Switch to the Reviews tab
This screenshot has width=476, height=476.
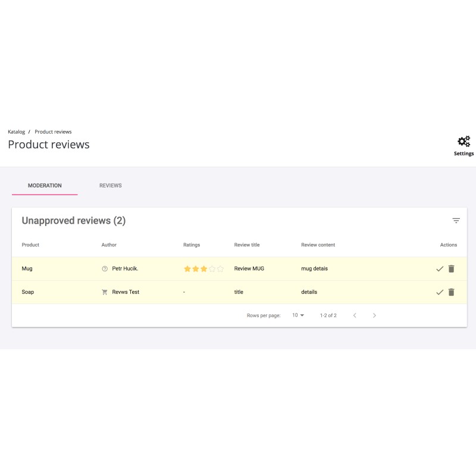(x=110, y=186)
